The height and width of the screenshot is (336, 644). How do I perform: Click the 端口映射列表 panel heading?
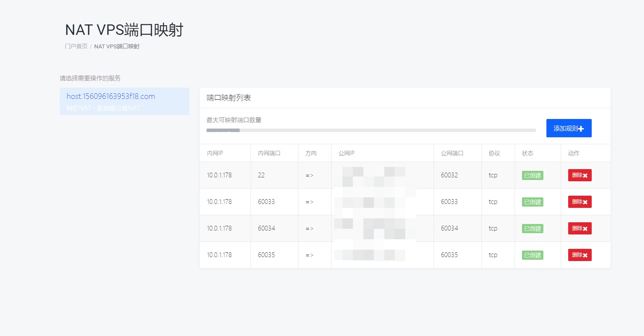[x=229, y=98]
